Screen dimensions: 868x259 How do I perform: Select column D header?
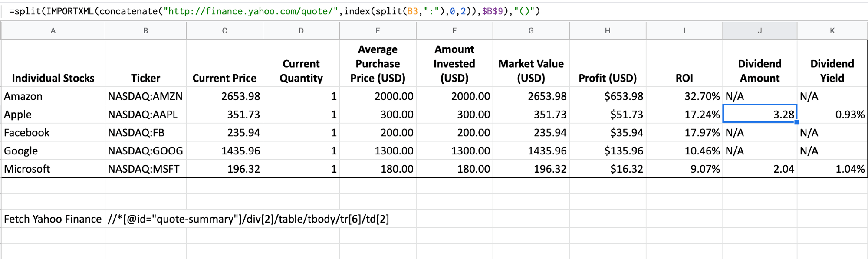[x=301, y=31]
